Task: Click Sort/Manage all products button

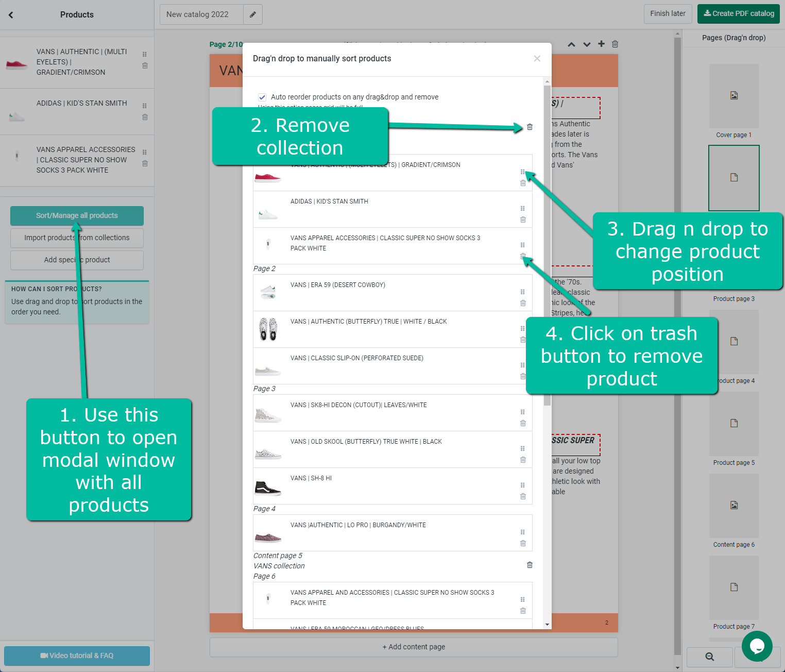Action: coord(77,216)
